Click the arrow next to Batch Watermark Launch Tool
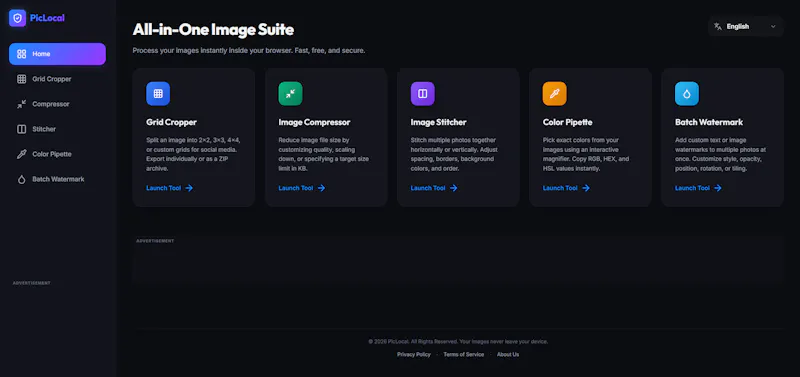This screenshot has width=800, height=377. 718,188
